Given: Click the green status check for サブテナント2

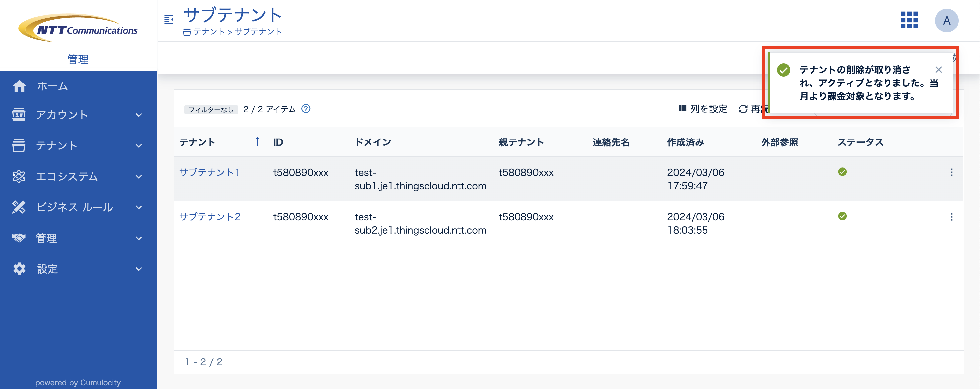Looking at the screenshot, I should click(842, 216).
